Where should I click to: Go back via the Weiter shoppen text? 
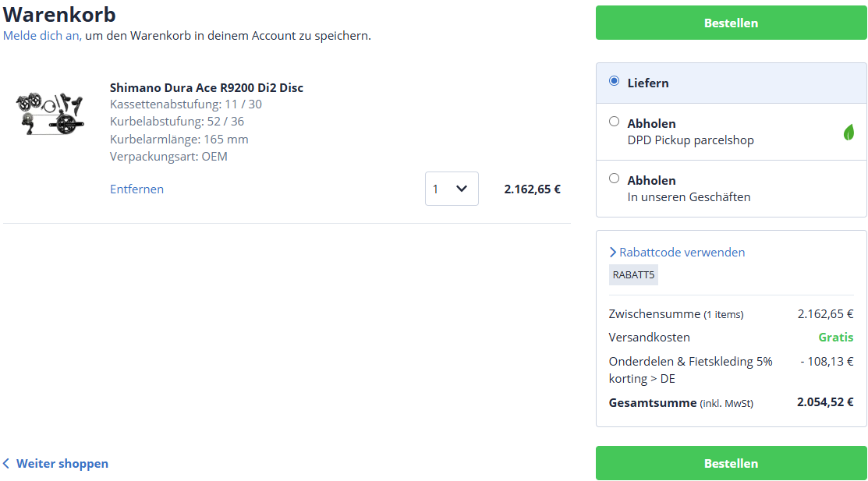click(62, 464)
